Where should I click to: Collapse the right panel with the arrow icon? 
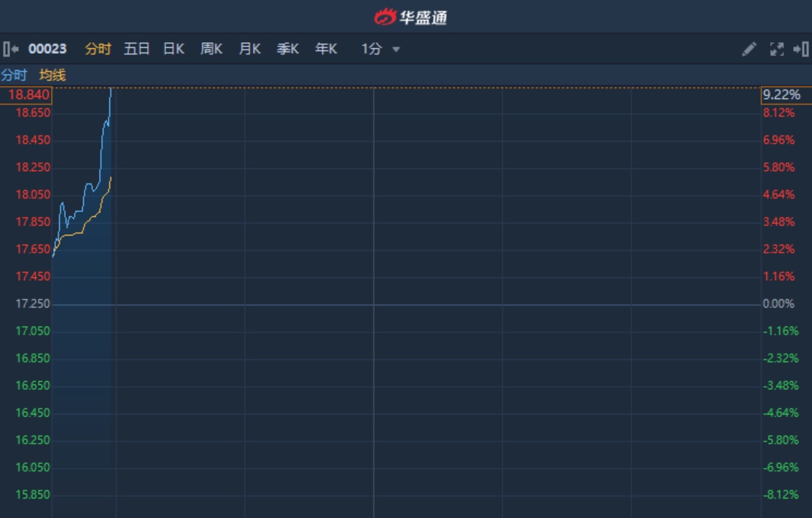click(x=800, y=49)
